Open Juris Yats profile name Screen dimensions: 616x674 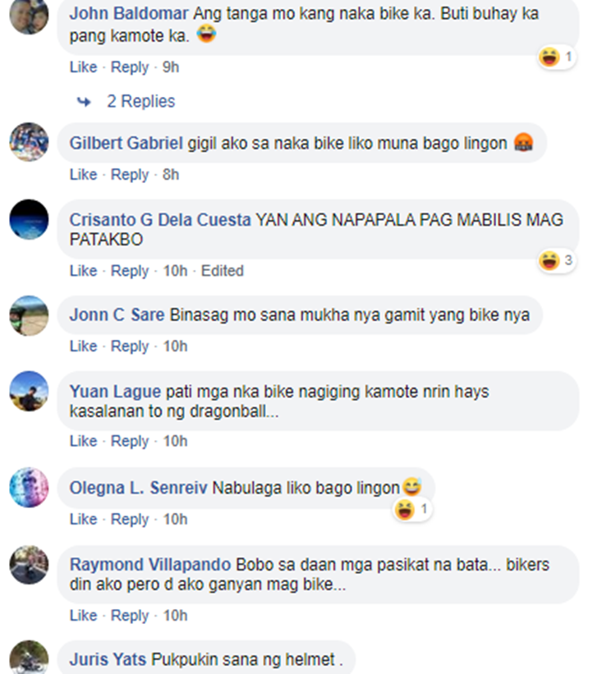click(108, 659)
